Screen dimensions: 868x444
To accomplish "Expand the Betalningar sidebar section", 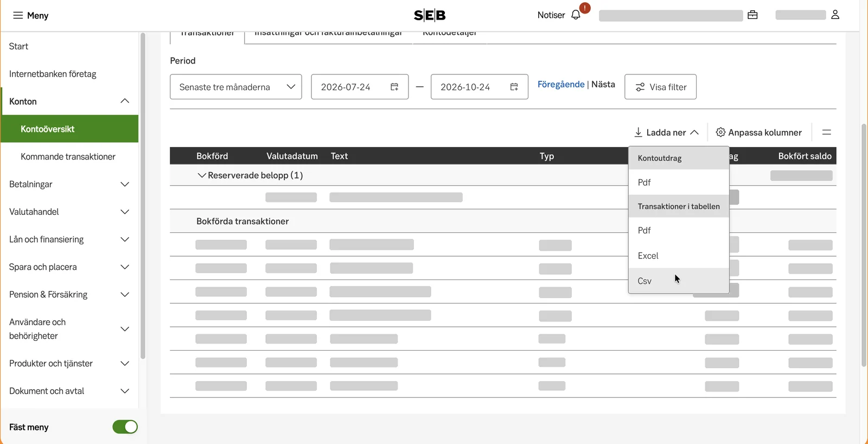I will click(x=125, y=185).
